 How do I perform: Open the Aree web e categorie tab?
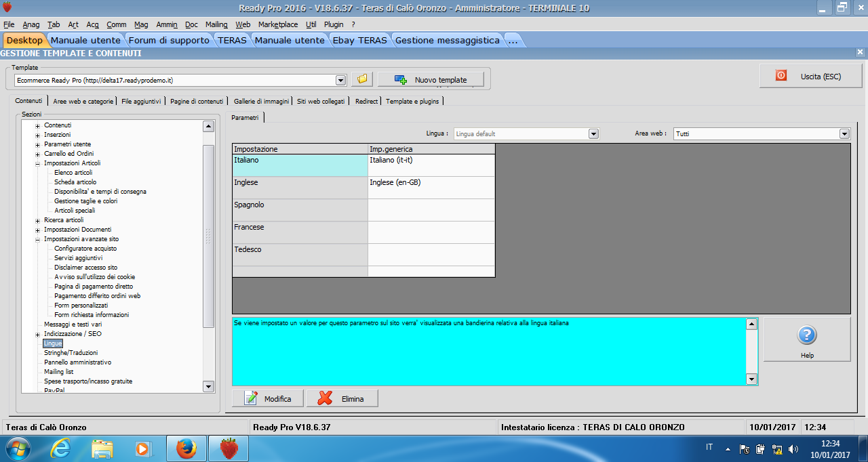click(83, 101)
